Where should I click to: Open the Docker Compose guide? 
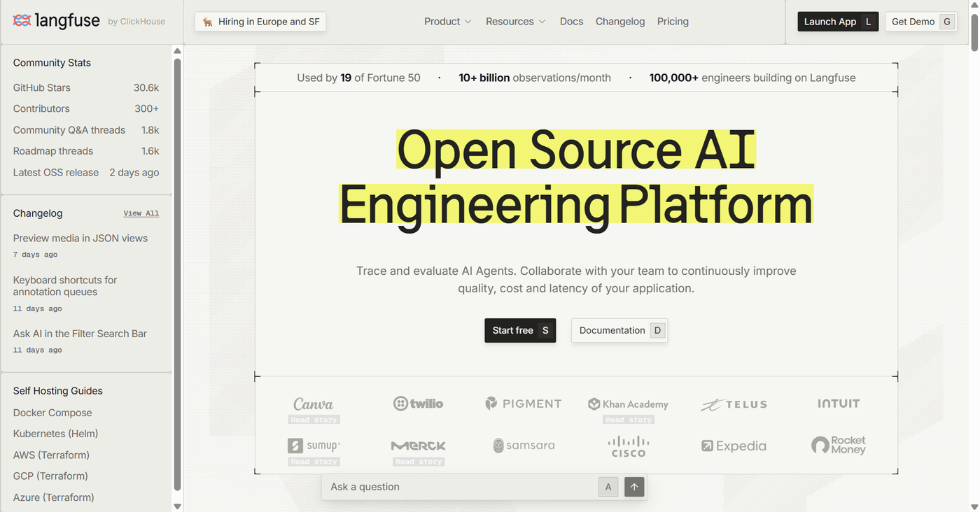(52, 413)
